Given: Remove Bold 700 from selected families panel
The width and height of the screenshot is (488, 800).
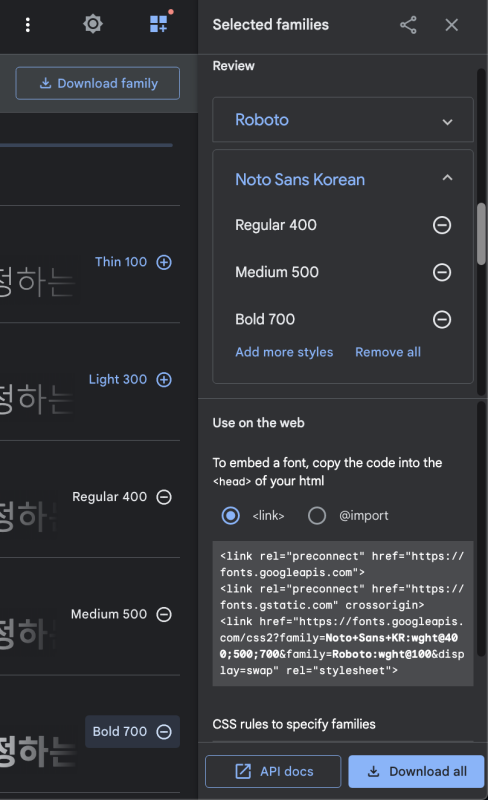Looking at the screenshot, I should pyautogui.click(x=442, y=319).
